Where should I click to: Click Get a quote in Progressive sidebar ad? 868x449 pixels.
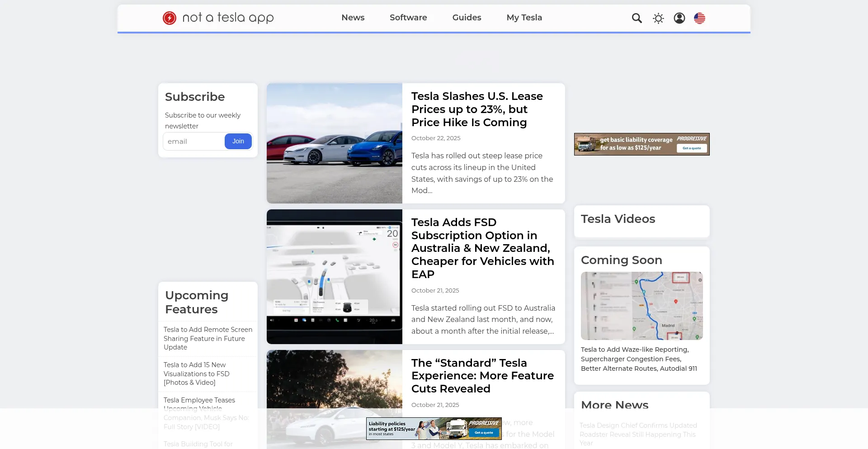point(691,148)
